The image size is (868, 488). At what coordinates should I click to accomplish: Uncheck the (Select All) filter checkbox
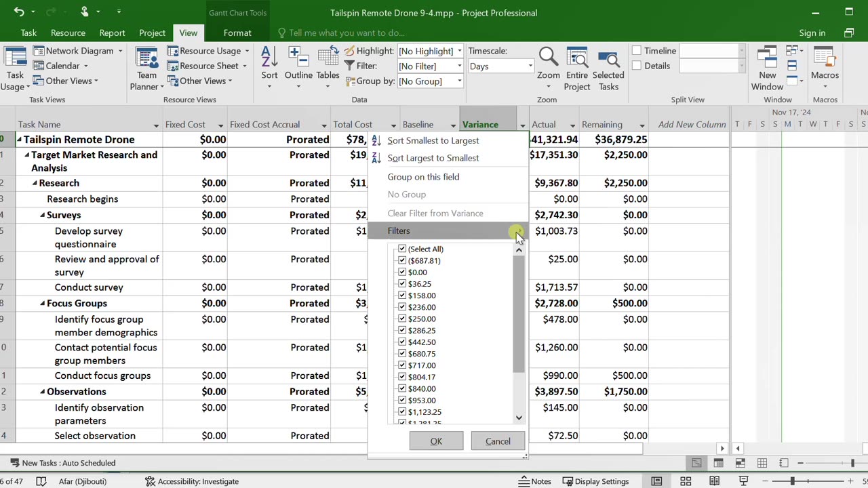pos(402,249)
